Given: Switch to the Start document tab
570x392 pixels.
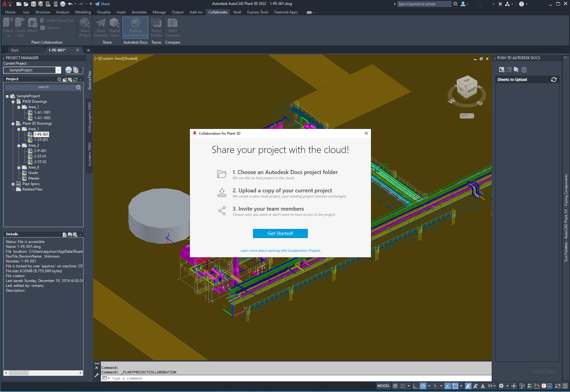Looking at the screenshot, I should tap(15, 50).
